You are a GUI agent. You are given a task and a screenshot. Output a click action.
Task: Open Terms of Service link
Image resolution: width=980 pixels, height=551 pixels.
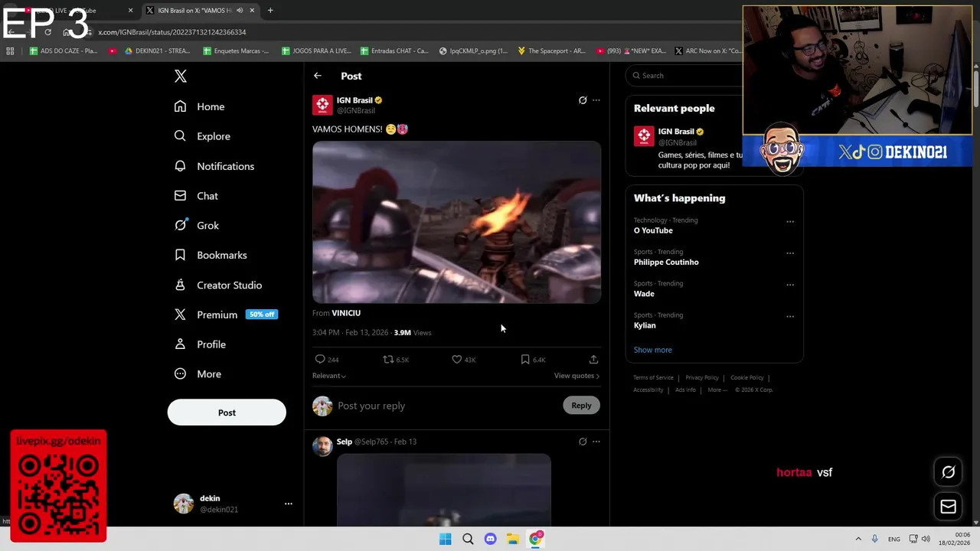click(x=653, y=377)
